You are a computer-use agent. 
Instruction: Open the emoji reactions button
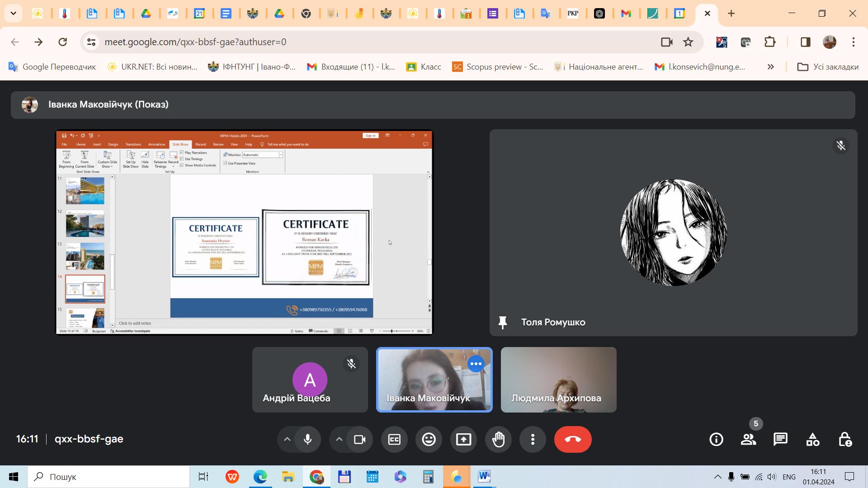429,439
